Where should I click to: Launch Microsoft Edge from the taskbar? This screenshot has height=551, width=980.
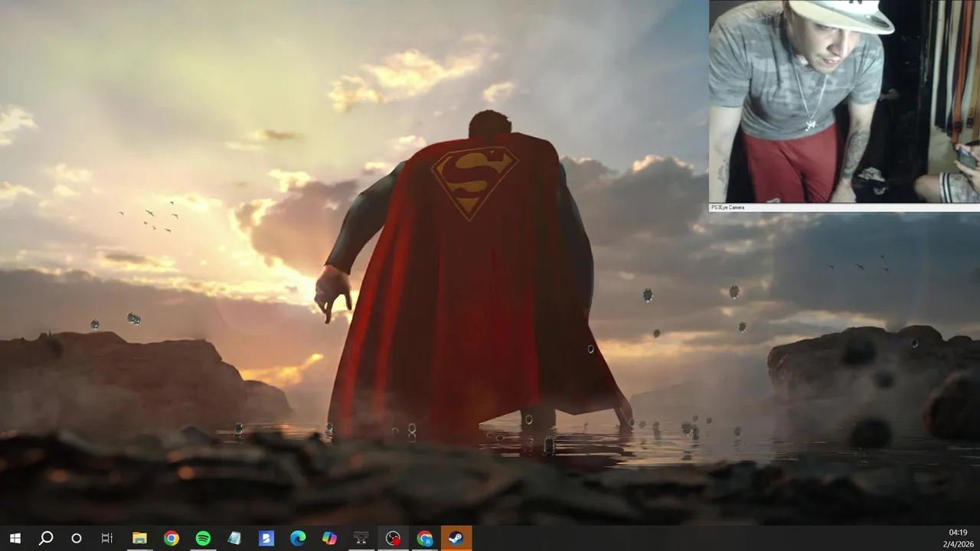click(x=298, y=539)
